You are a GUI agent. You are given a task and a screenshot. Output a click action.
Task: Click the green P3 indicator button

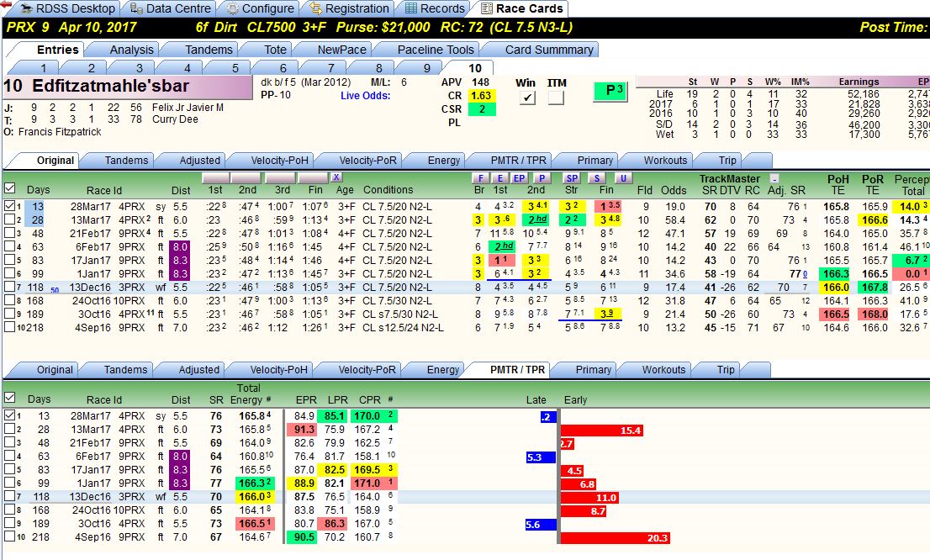(610, 91)
